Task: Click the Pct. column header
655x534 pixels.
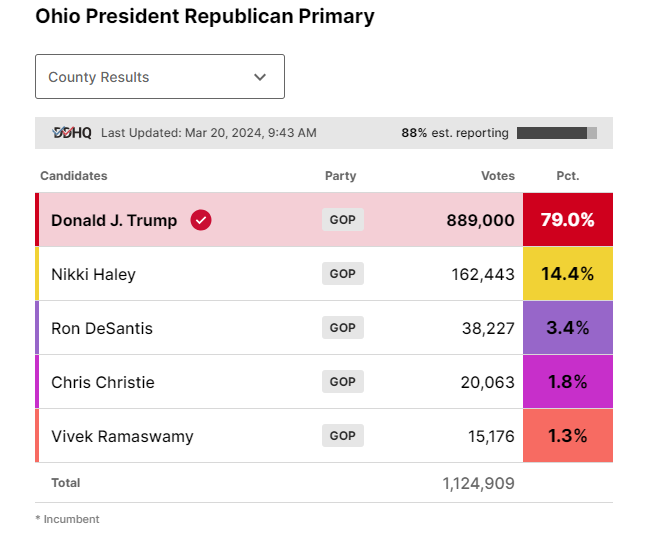Action: (567, 176)
